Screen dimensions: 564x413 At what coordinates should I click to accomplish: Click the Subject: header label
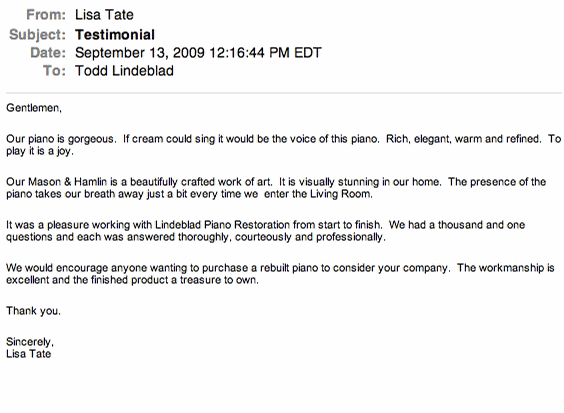37,35
